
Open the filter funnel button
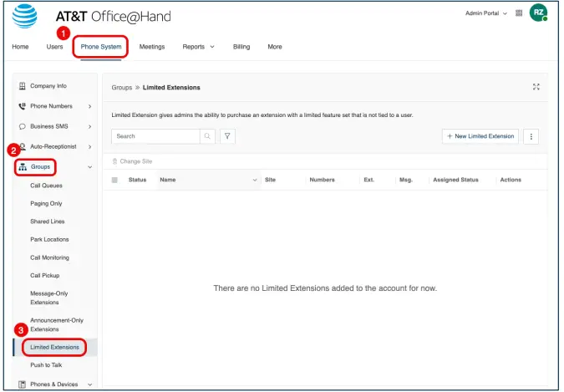click(227, 136)
